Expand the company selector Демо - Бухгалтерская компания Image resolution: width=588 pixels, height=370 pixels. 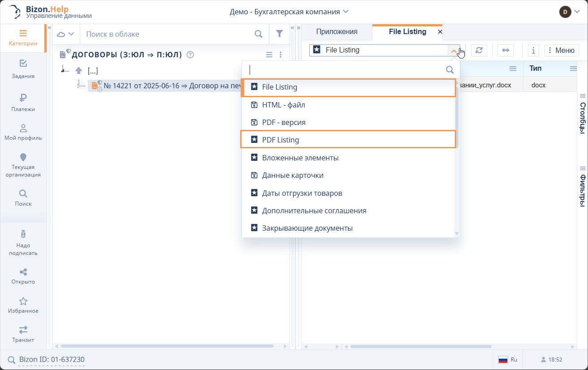pyautogui.click(x=289, y=12)
